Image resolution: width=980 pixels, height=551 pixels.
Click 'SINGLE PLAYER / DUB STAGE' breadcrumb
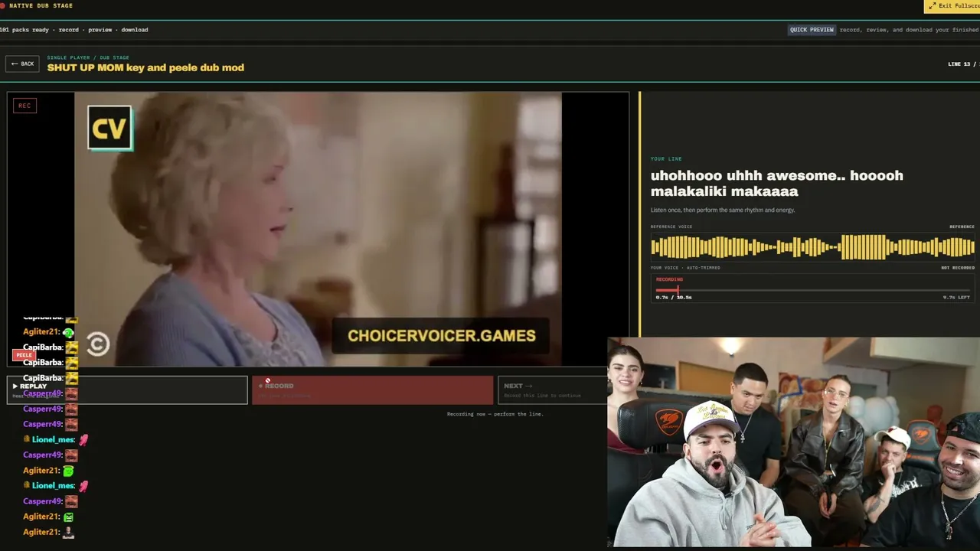pos(88,57)
